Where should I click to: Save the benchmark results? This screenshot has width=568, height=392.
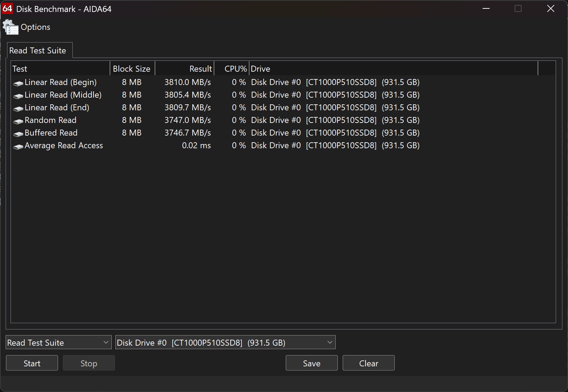pos(312,363)
